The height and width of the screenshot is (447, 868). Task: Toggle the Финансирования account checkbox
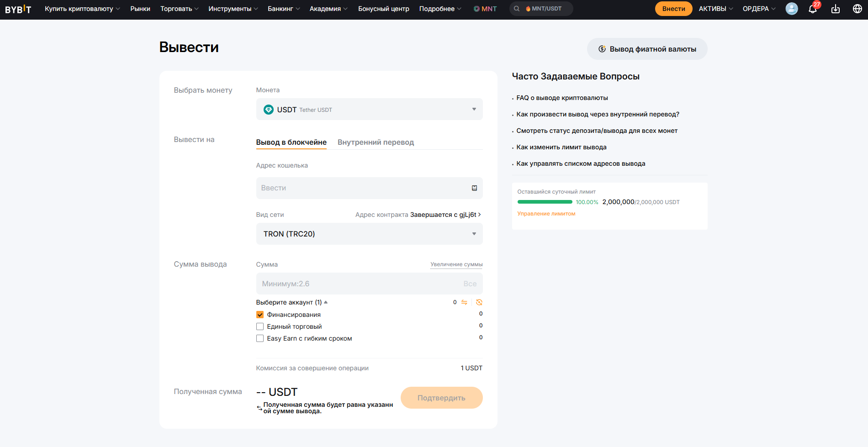(x=260, y=315)
